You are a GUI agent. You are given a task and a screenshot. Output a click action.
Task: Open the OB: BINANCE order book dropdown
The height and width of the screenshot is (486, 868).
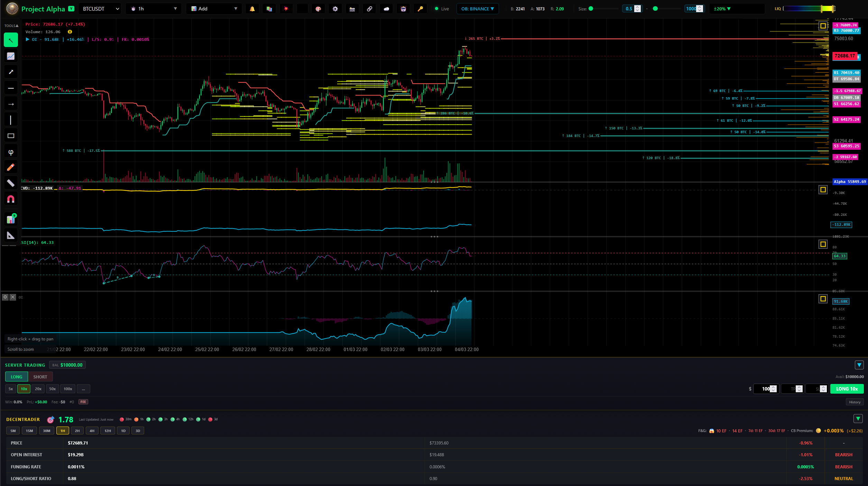click(x=478, y=9)
